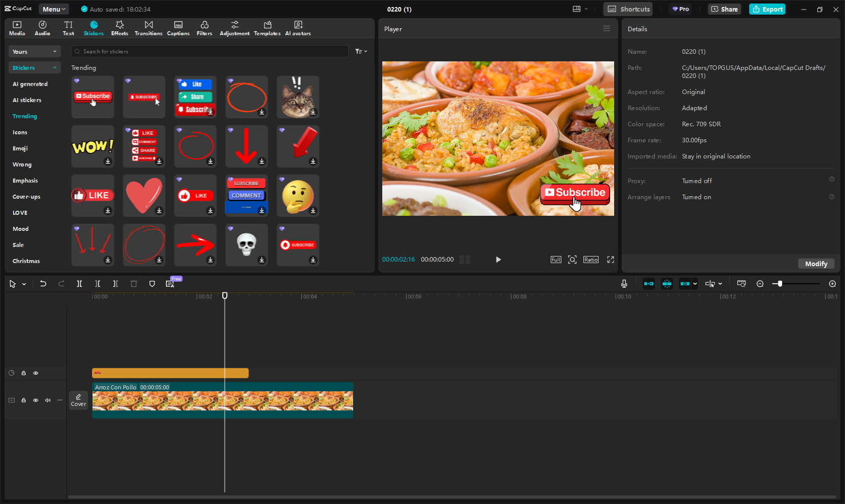
Task: Undo the last action
Action: point(43,284)
